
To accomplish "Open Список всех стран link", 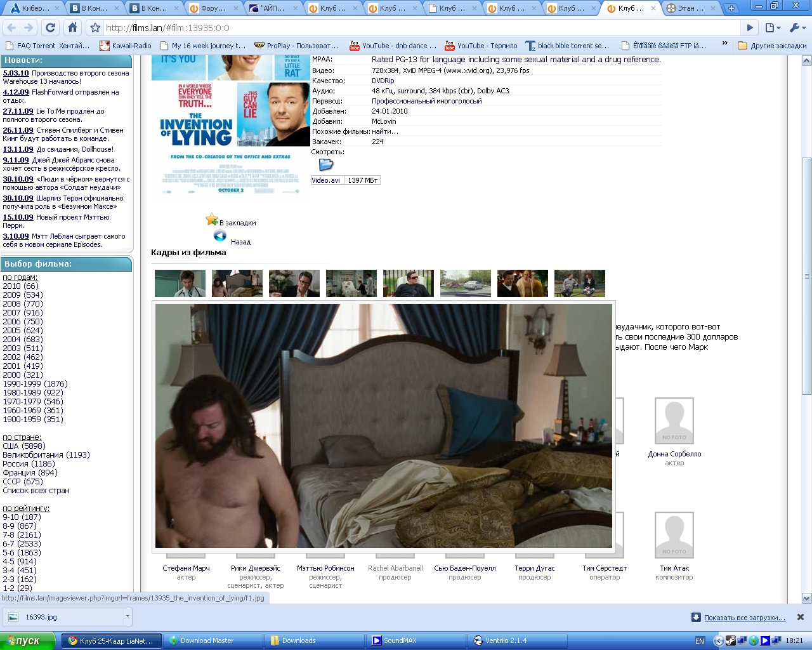I will tap(36, 491).
